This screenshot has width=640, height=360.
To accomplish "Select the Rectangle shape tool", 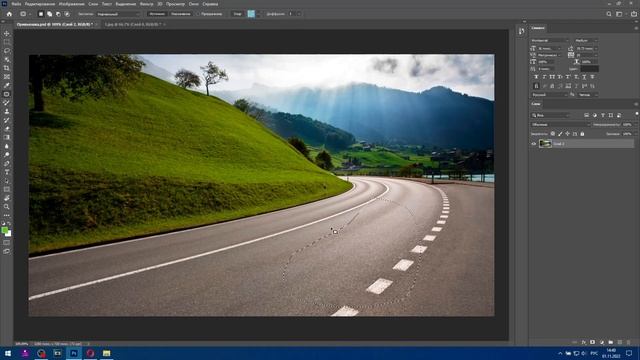I will [x=7, y=189].
